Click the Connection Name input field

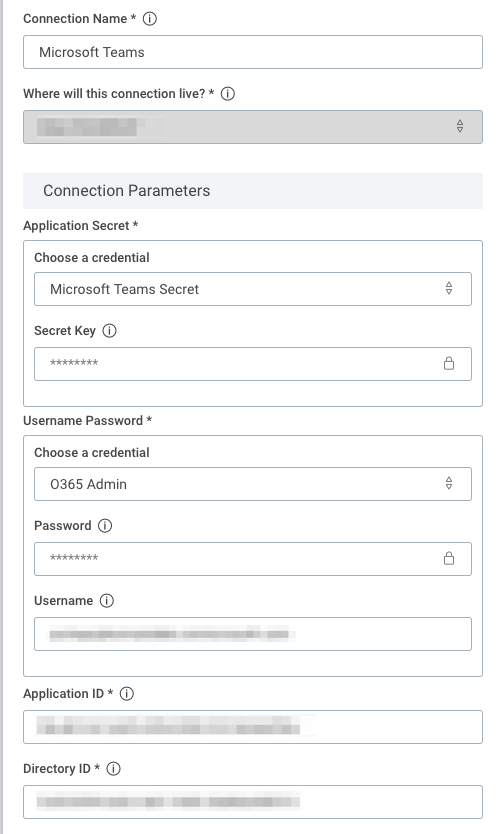pyautogui.click(x=253, y=52)
